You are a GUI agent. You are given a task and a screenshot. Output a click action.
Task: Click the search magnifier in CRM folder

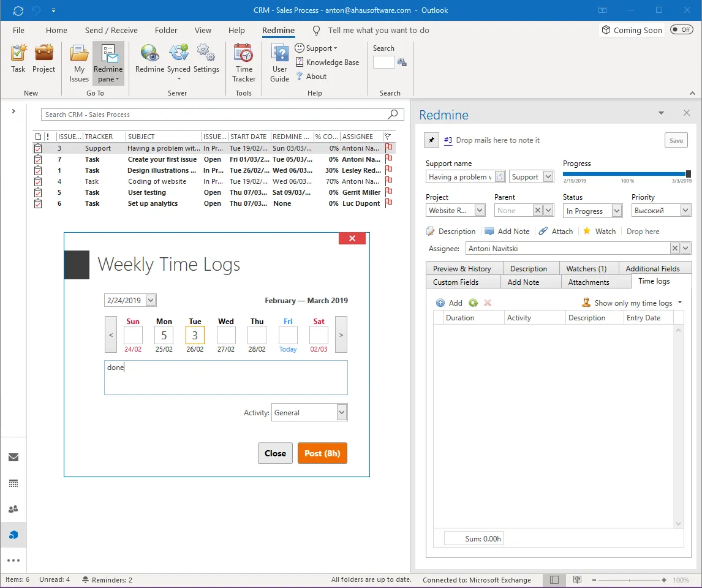[393, 114]
